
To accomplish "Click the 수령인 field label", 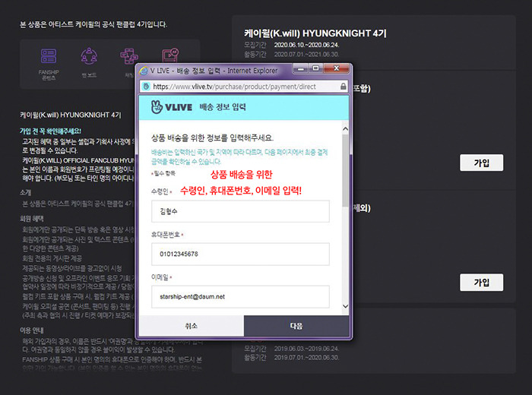I will pyautogui.click(x=160, y=191).
